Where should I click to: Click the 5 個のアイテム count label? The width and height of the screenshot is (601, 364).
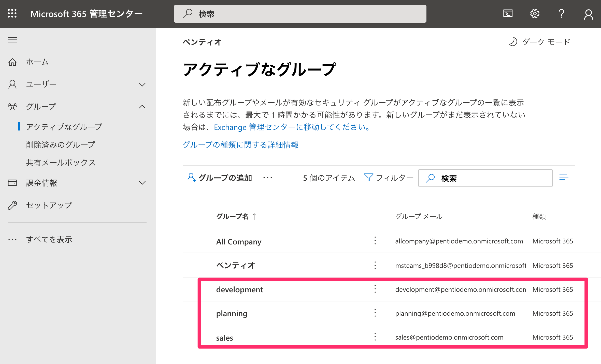pos(329,178)
